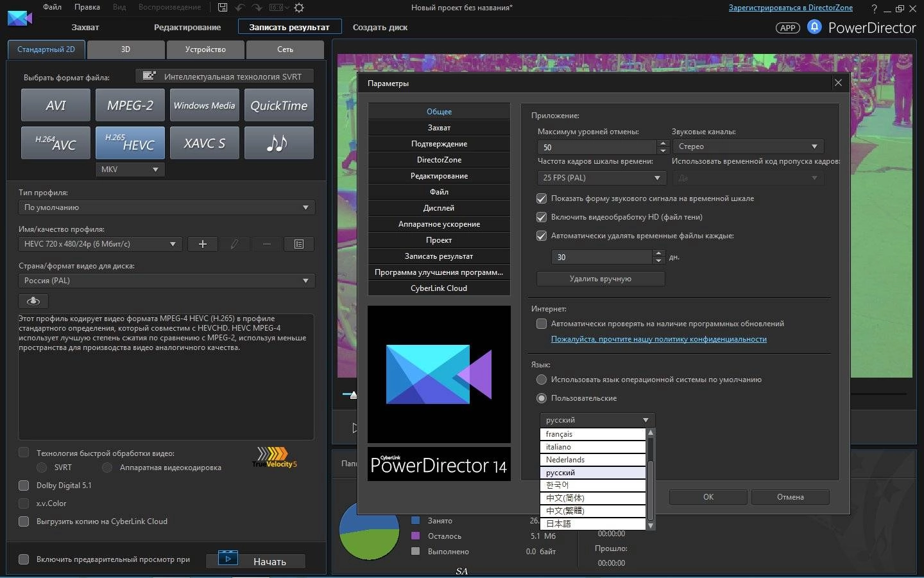Open the 3D output tab
Screen dimensions: 924x578
point(126,49)
